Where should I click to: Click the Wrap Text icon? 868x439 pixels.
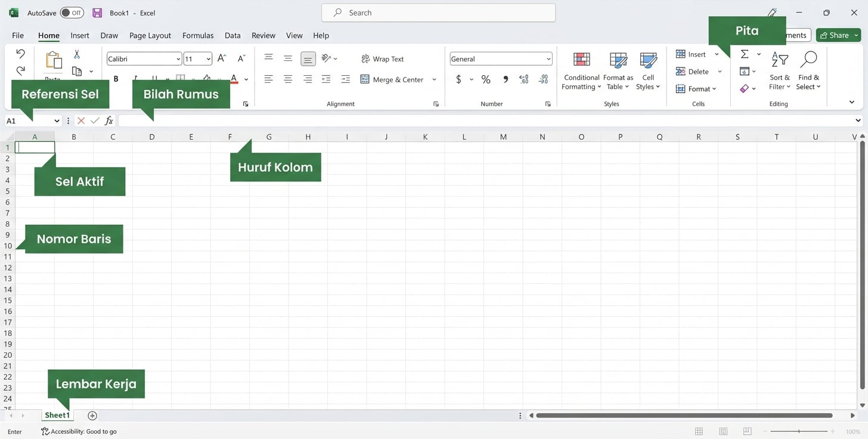tap(365, 58)
